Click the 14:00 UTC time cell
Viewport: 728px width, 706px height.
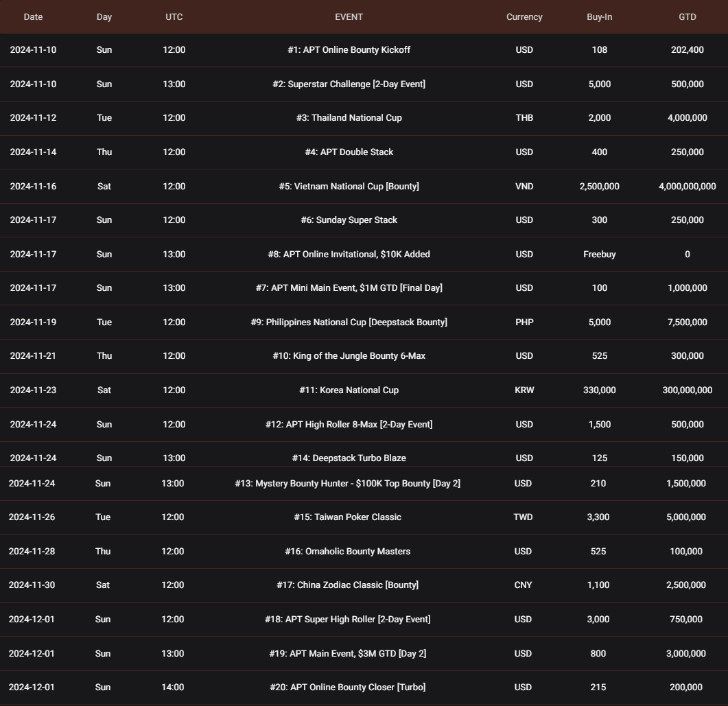coord(173,687)
